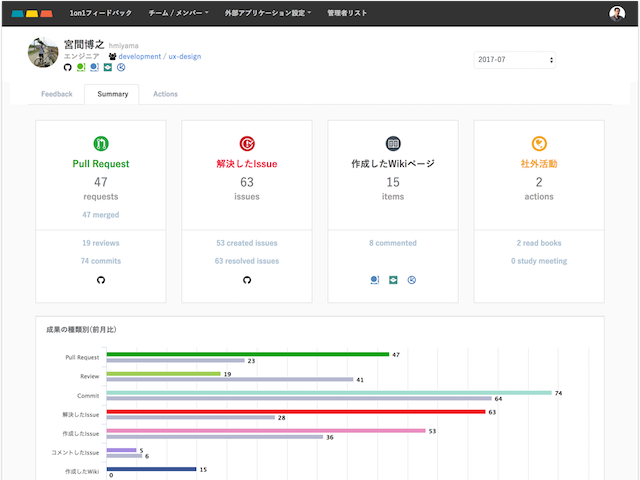The height and width of the screenshot is (480, 640).
Task: Click the 作成したWikiページ card title
Action: pyautogui.click(x=393, y=164)
